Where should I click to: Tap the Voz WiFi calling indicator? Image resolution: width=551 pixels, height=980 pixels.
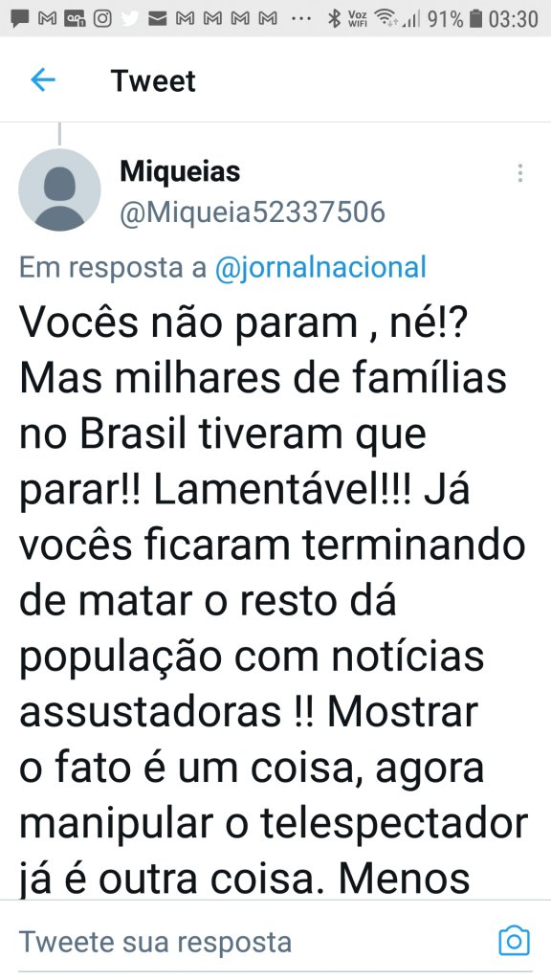[358, 19]
